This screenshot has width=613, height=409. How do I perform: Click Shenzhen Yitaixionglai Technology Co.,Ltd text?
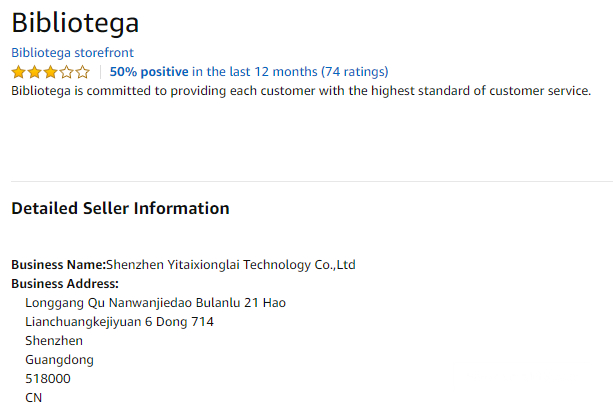tap(231, 265)
